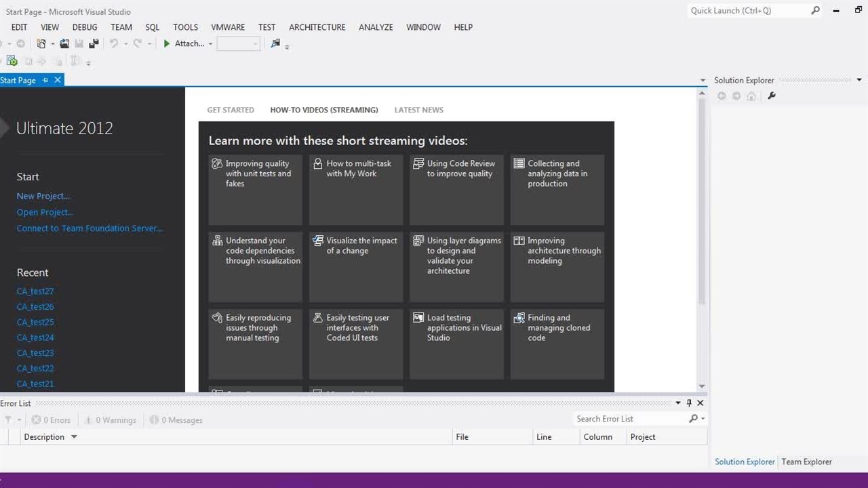Image resolution: width=868 pixels, height=488 pixels.
Task: Click the Start Page vertical scrollbar
Action: [x=702, y=203]
